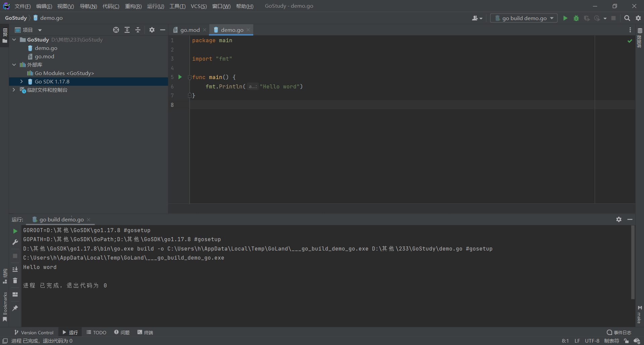The height and width of the screenshot is (345, 644).
Task: Click the wrench icon in run panel
Action: click(15, 242)
